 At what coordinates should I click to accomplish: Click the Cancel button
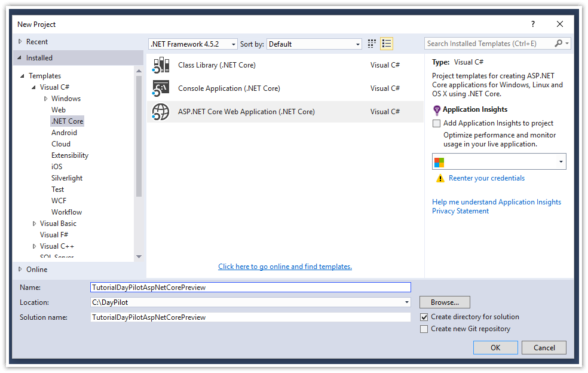(544, 348)
